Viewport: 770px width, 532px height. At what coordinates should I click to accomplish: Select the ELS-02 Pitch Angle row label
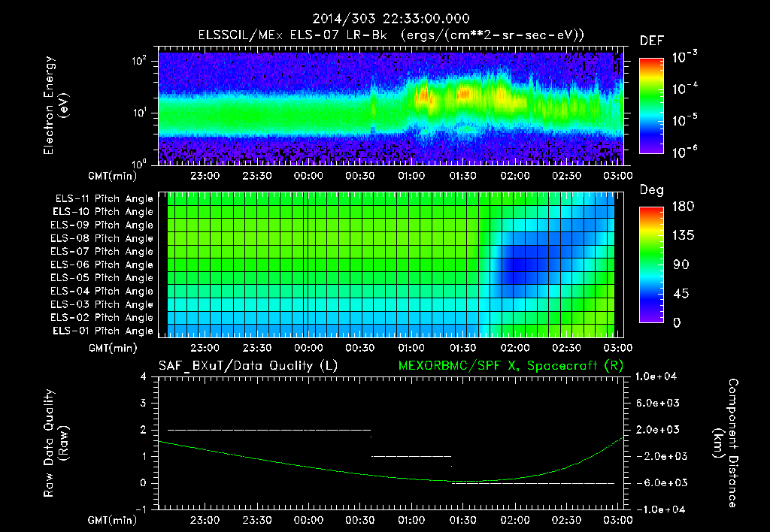[x=102, y=318]
